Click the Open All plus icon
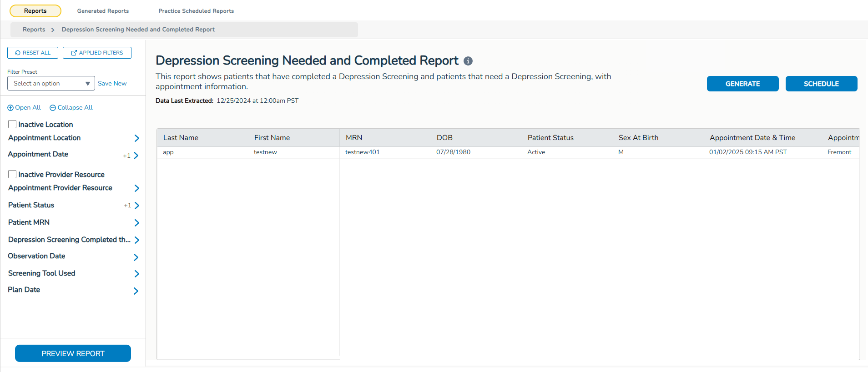 pyautogui.click(x=10, y=108)
